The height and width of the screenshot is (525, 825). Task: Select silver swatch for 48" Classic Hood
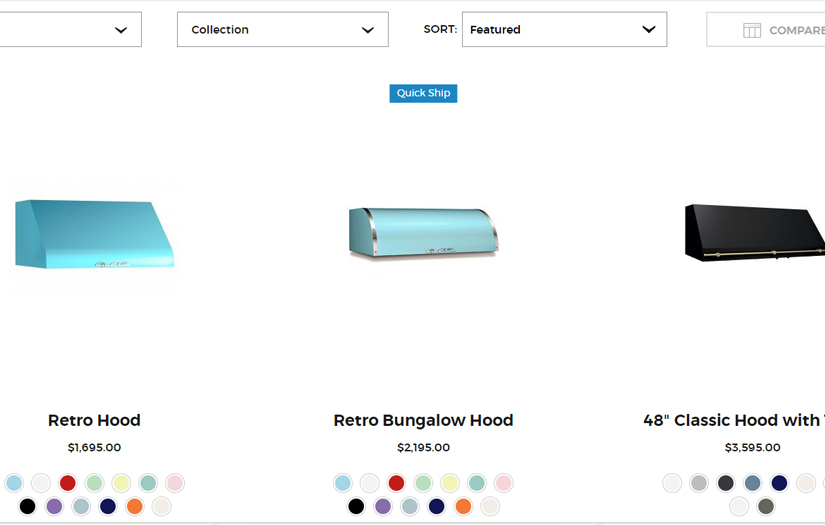point(699,483)
